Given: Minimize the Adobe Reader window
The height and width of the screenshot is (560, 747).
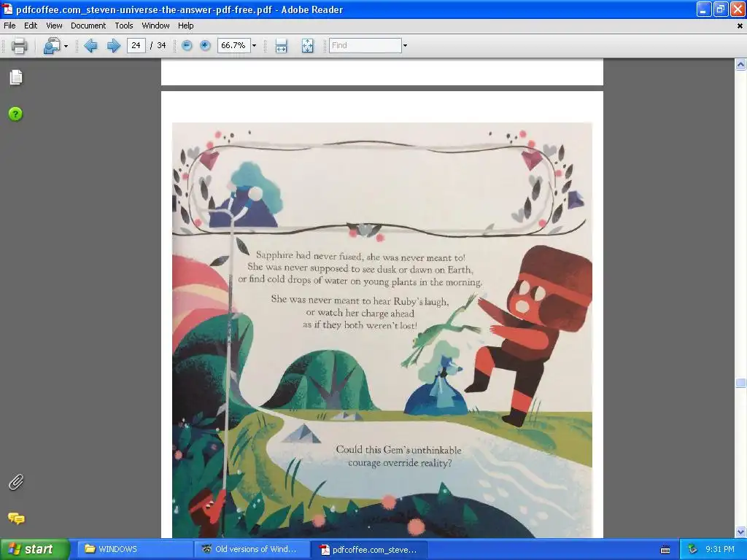Looking at the screenshot, I should (x=704, y=9).
